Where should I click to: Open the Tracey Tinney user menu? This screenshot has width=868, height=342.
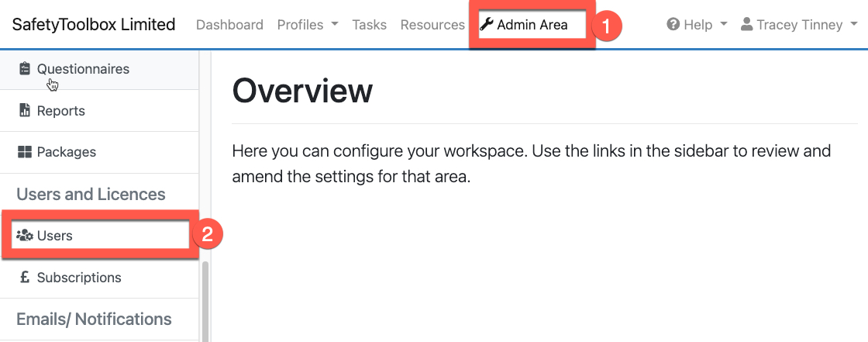pyautogui.click(x=799, y=25)
